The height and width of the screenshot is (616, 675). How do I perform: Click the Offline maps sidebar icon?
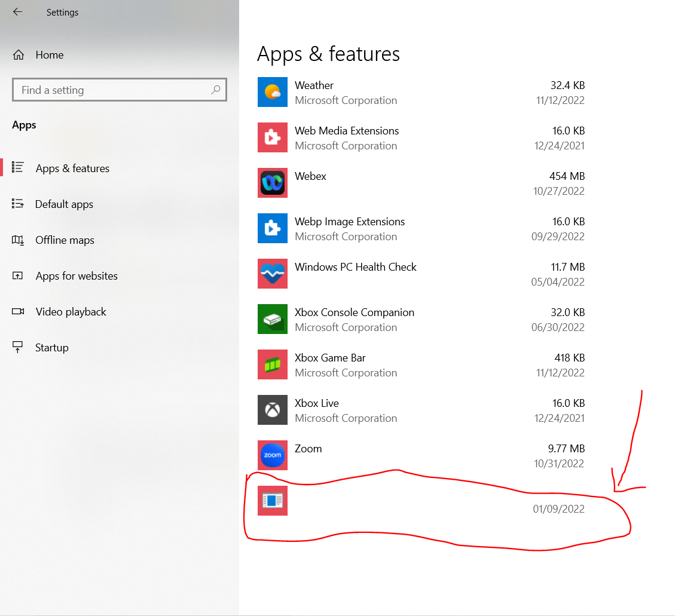tap(18, 240)
